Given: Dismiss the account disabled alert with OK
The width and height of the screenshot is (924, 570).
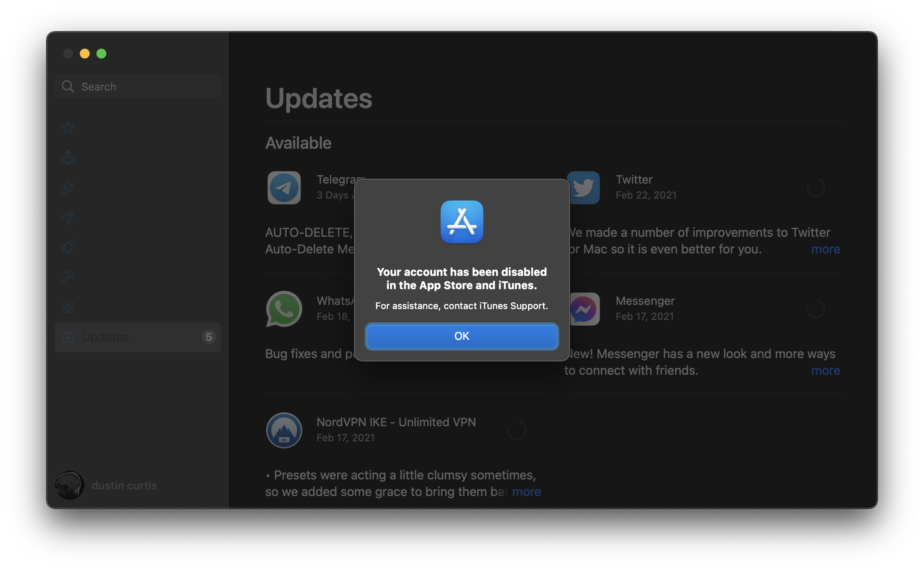Looking at the screenshot, I should (x=462, y=336).
